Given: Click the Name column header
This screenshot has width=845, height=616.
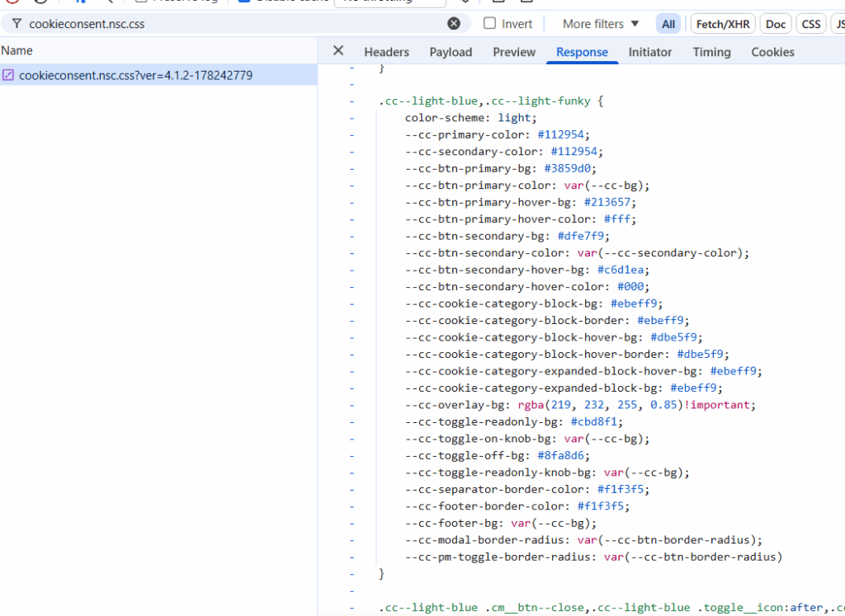Looking at the screenshot, I should (x=17, y=51).
